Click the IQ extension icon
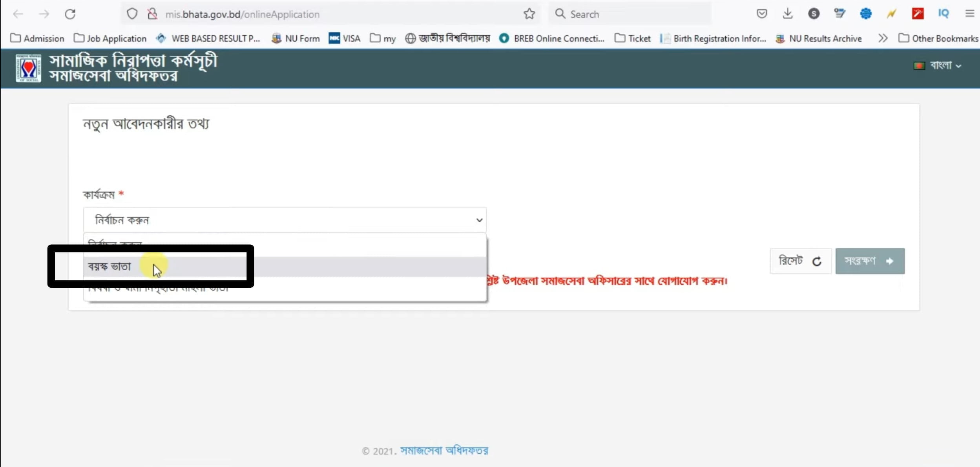This screenshot has width=980, height=467. [944, 14]
